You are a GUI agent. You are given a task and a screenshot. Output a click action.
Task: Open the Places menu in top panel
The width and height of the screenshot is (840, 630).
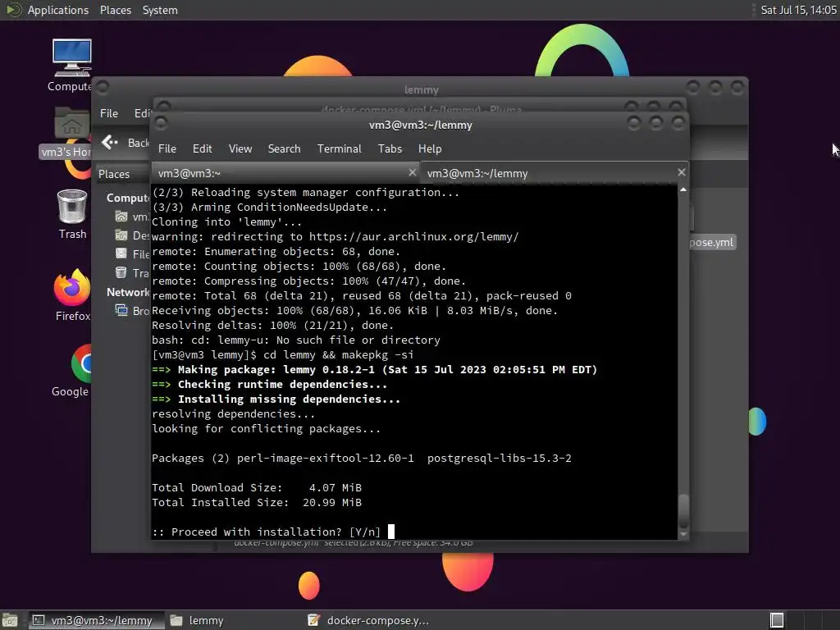(x=115, y=10)
